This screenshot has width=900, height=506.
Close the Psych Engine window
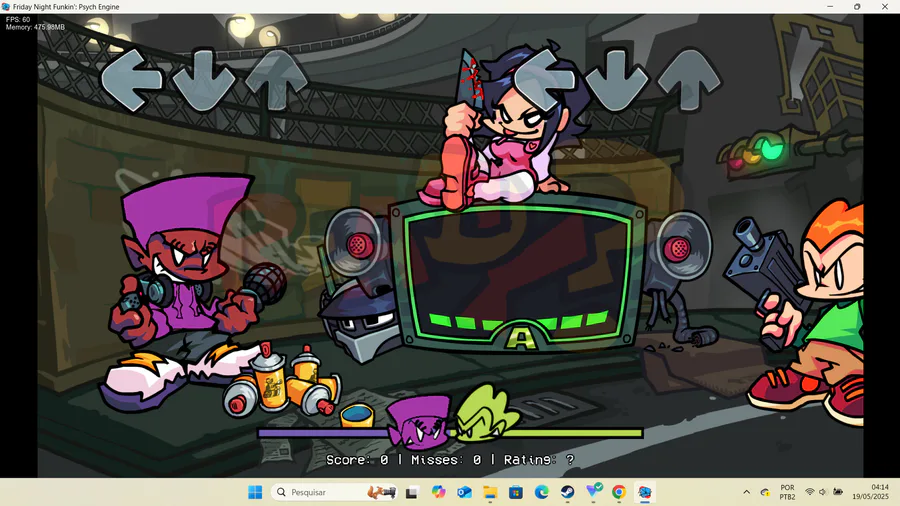(x=885, y=7)
